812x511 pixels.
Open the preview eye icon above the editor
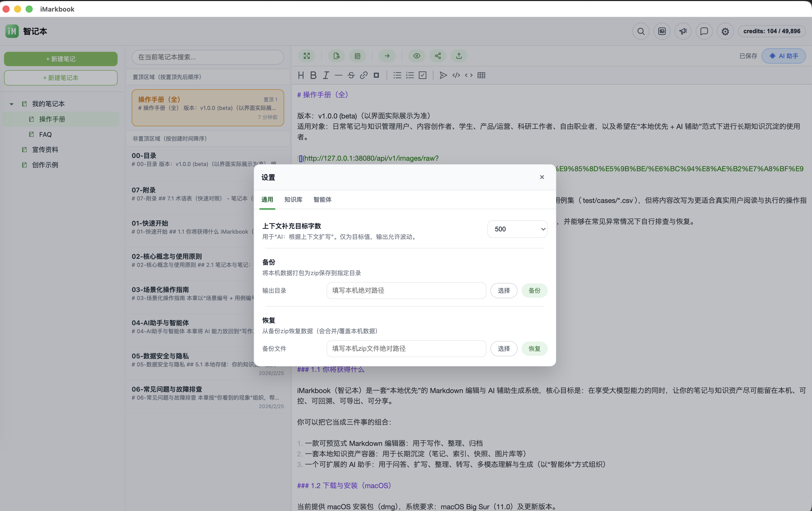click(417, 56)
